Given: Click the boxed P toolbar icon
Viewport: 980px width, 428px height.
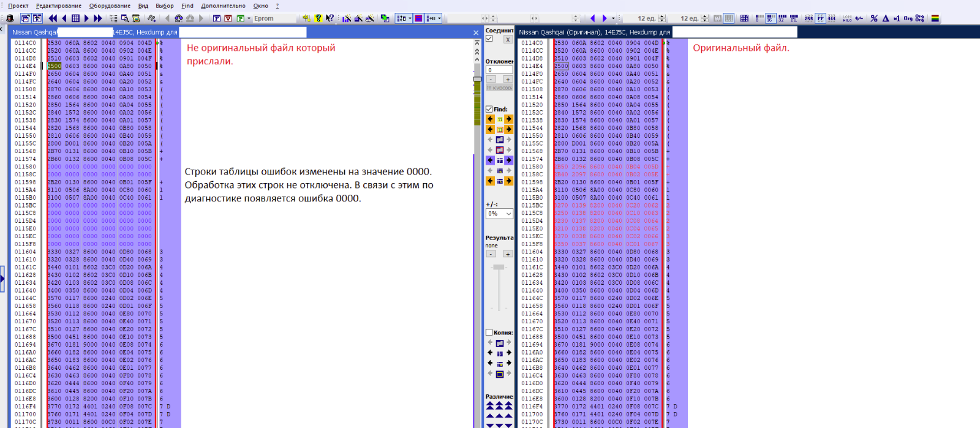Looking at the screenshot, I should pyautogui.click(x=240, y=18).
